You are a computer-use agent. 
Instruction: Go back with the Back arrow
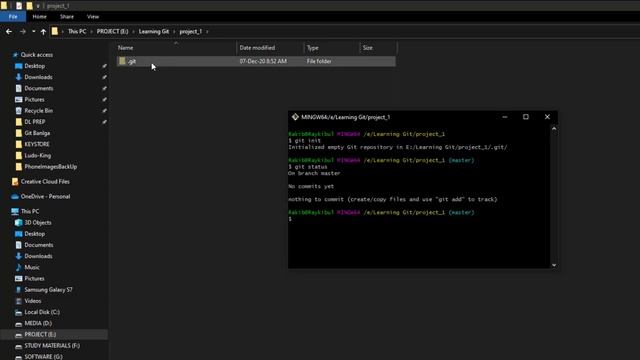(9, 31)
